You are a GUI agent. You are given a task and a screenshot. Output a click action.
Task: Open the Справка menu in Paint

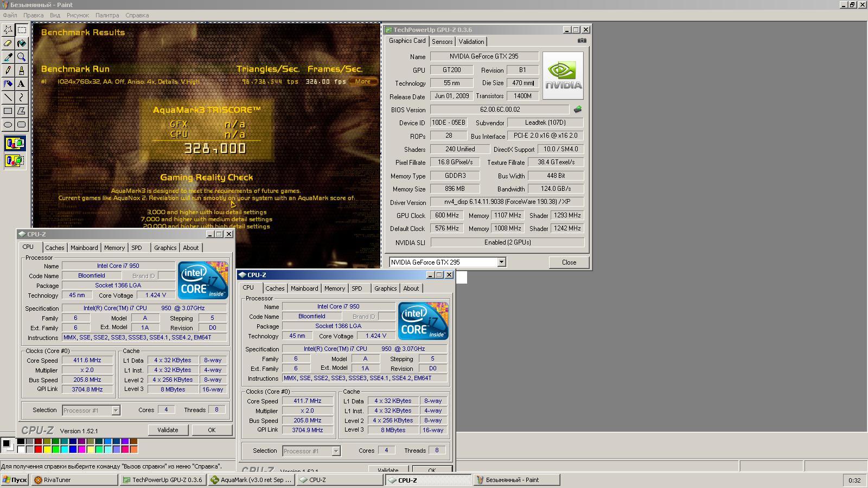(x=137, y=15)
